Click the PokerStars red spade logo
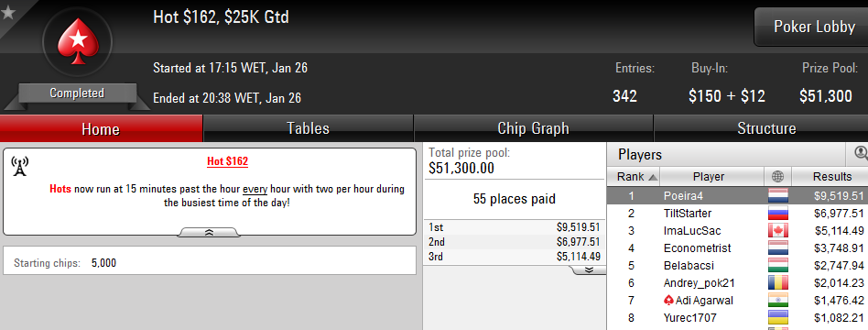 point(78,41)
